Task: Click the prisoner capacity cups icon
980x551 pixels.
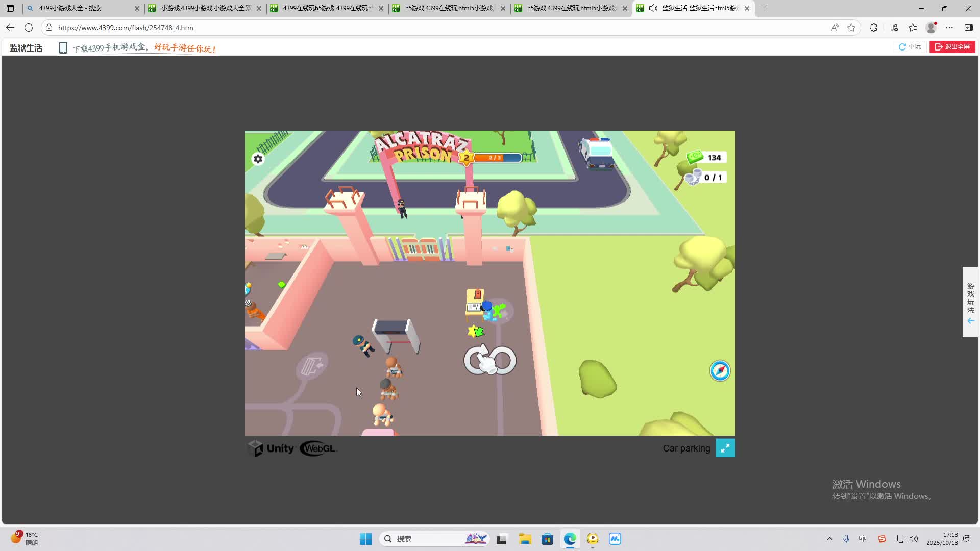Action: (x=693, y=177)
